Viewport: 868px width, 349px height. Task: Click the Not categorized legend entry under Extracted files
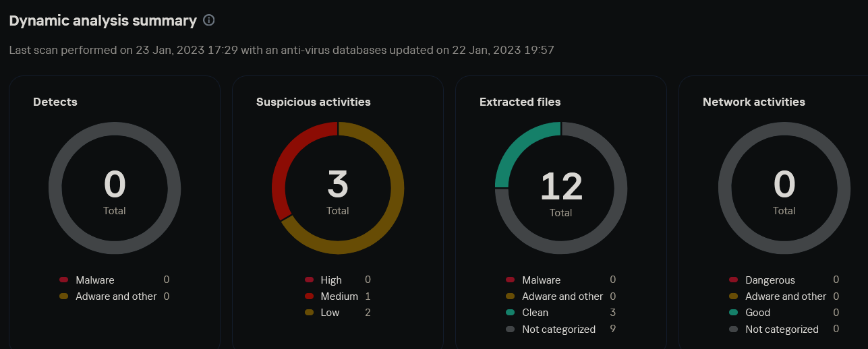click(x=558, y=329)
